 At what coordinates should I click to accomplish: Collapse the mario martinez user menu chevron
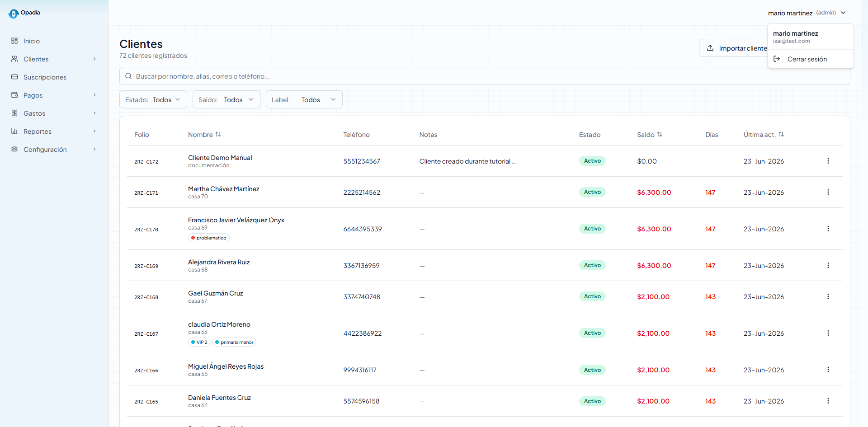click(843, 13)
